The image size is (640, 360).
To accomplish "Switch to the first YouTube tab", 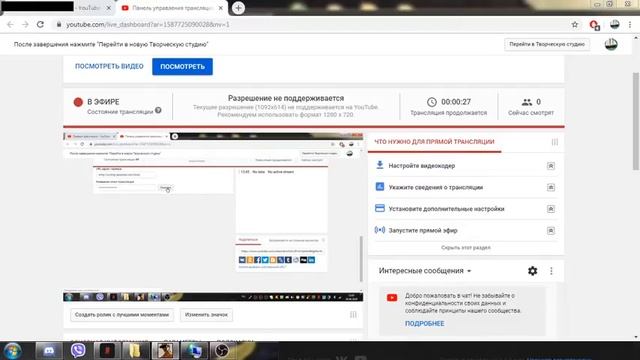I will point(57,8).
